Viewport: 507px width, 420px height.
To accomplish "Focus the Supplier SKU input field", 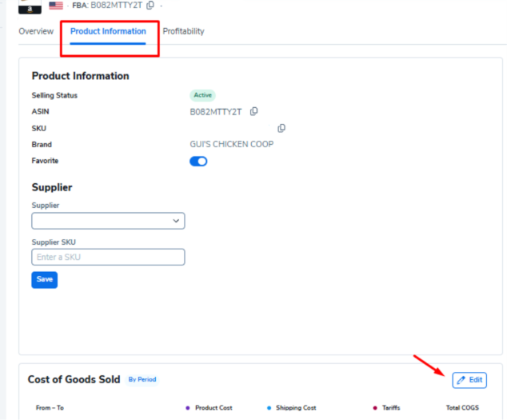I will coord(108,257).
